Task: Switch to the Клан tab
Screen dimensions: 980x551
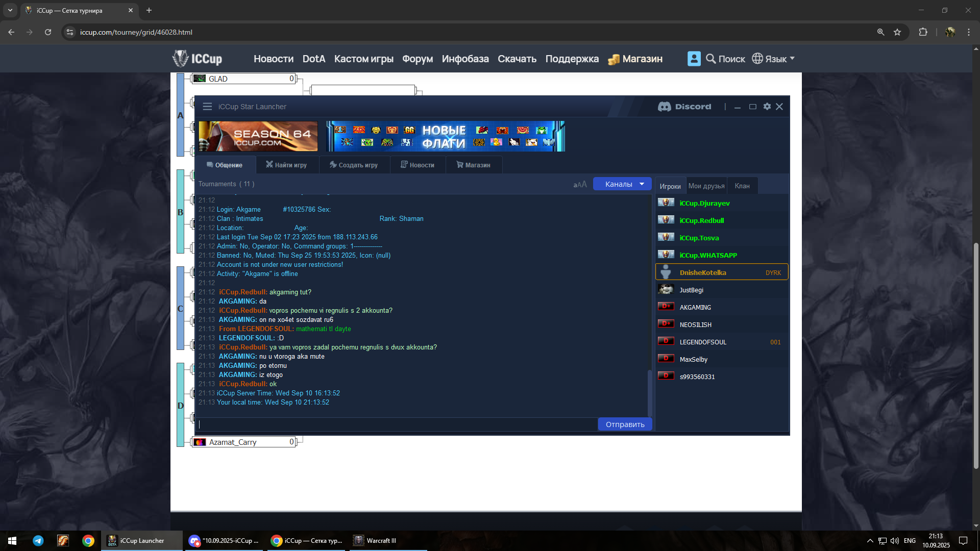Action: (742, 186)
